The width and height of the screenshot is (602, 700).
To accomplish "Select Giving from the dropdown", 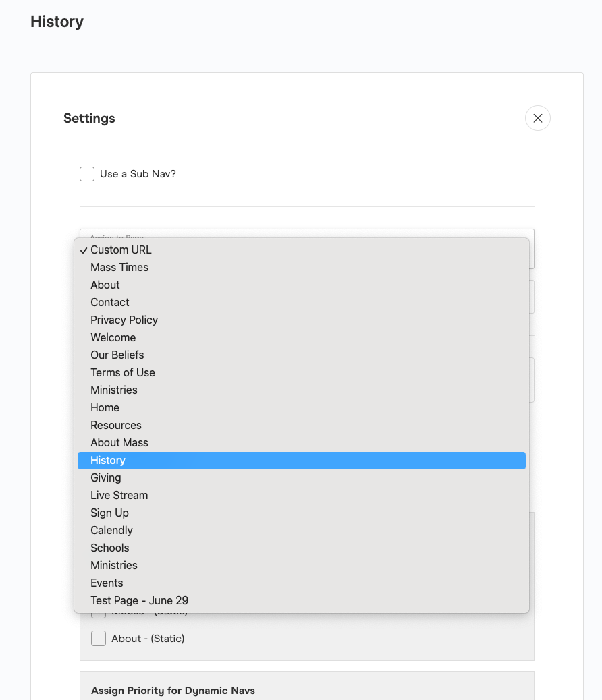I will pos(106,477).
